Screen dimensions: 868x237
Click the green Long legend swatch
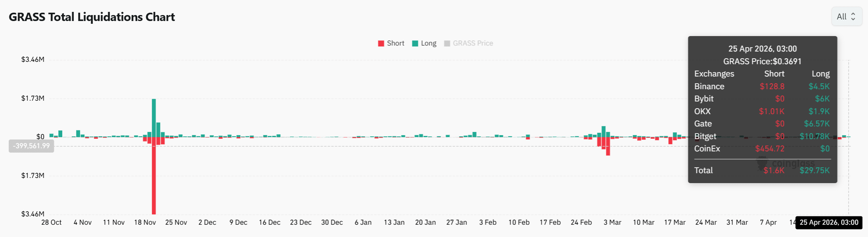[x=414, y=43]
